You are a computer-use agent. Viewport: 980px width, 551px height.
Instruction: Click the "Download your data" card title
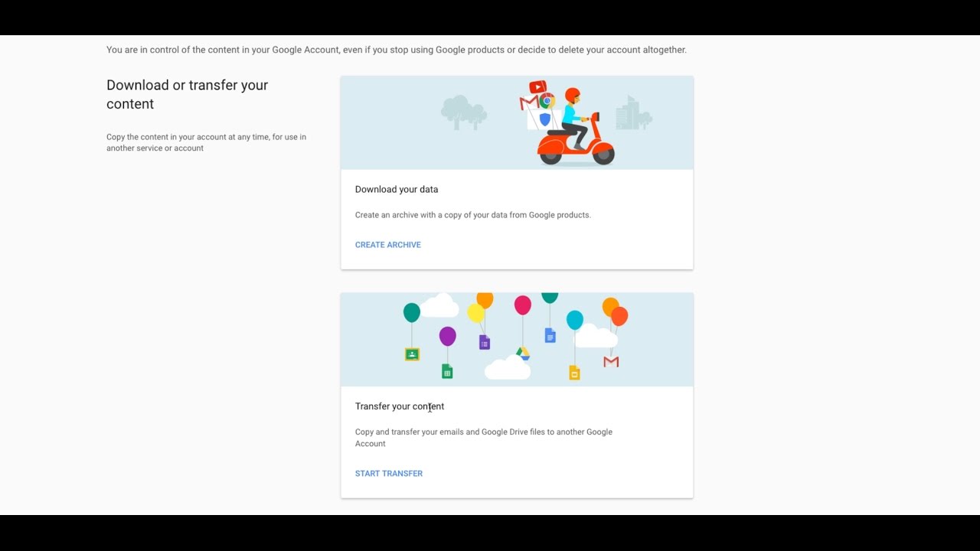coord(397,189)
